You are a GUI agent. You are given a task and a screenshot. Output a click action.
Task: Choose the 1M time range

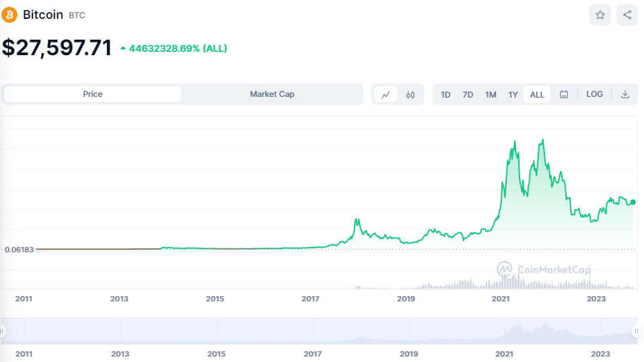(x=491, y=94)
